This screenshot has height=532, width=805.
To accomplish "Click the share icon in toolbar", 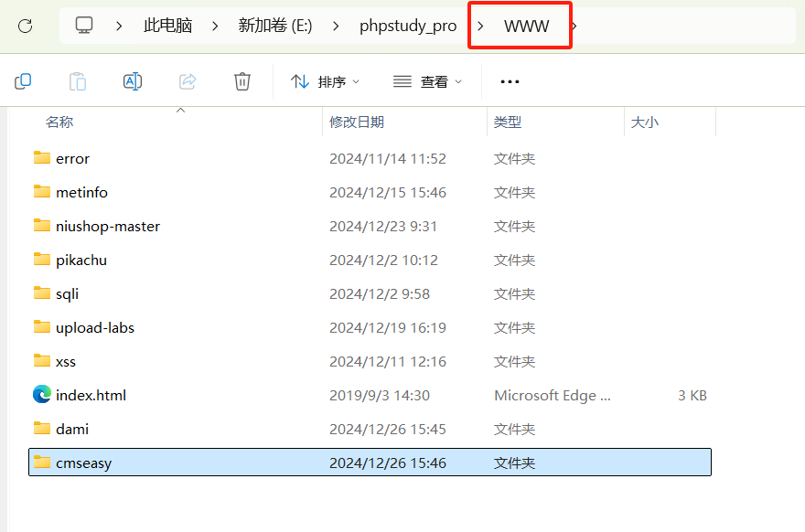I will tap(188, 81).
